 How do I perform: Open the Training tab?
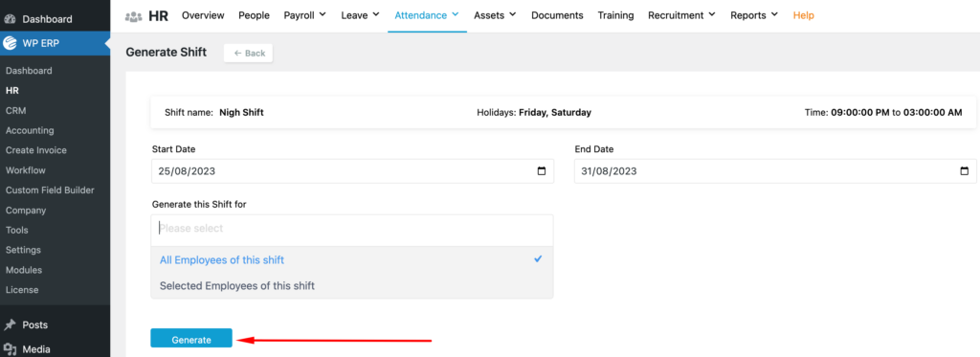click(x=615, y=15)
